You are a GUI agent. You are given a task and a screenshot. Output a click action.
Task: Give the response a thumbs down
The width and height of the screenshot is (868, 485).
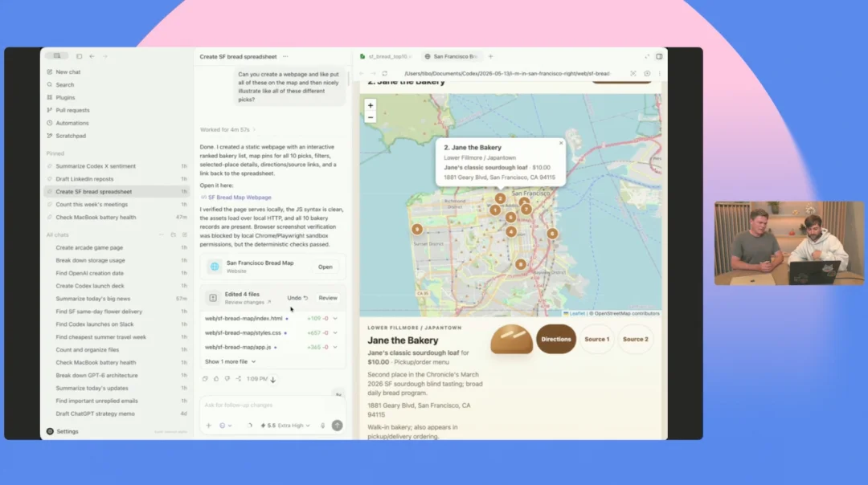[227, 379]
